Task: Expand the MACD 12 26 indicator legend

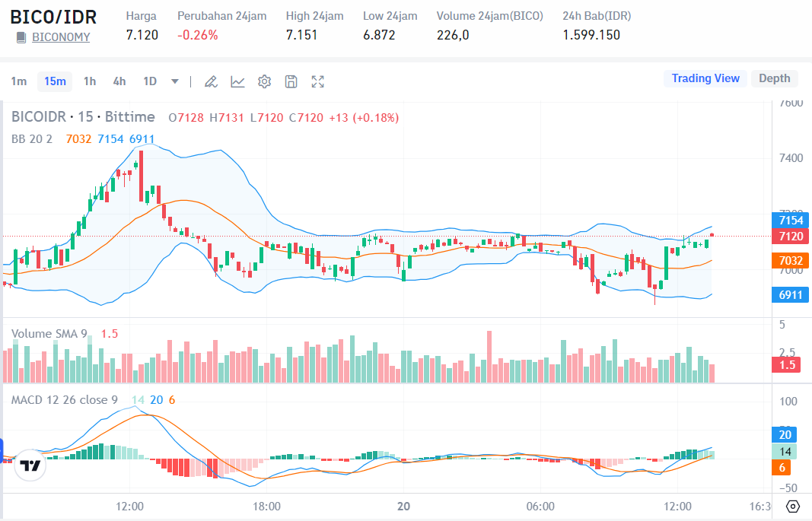Action: [64, 400]
